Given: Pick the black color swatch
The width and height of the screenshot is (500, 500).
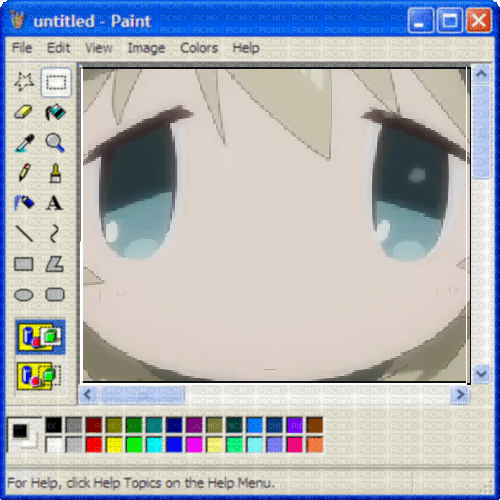Looking at the screenshot, I should (x=54, y=425).
